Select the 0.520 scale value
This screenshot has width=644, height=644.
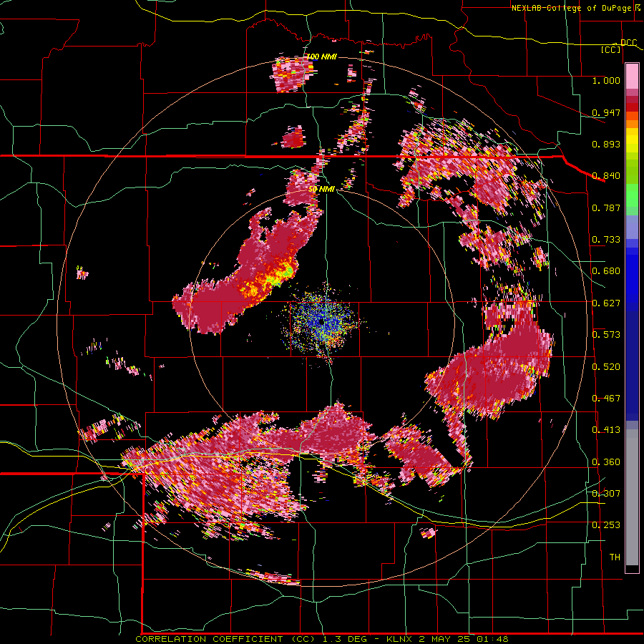point(606,367)
